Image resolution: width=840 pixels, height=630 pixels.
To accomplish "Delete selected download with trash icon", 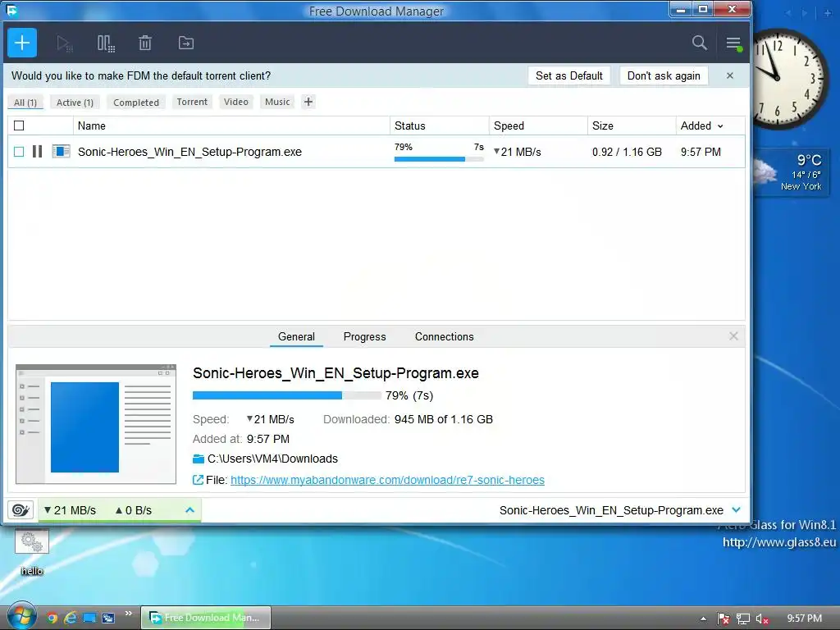I will pos(145,43).
